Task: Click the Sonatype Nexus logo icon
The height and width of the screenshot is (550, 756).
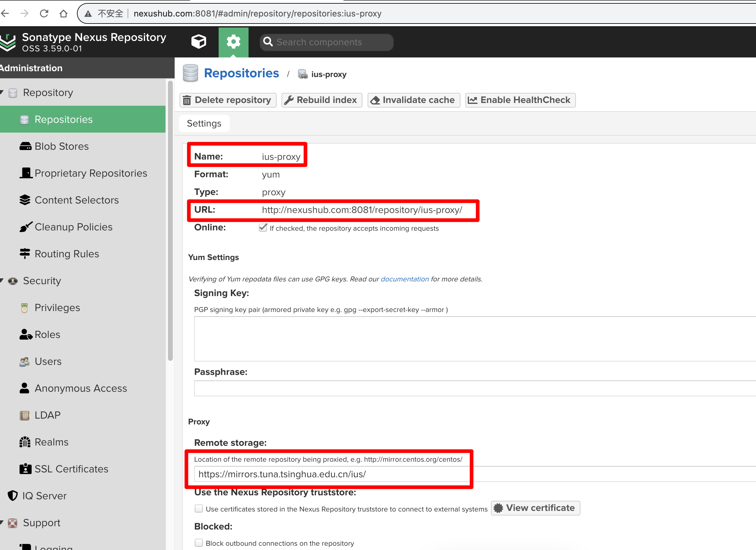Action: click(x=8, y=42)
